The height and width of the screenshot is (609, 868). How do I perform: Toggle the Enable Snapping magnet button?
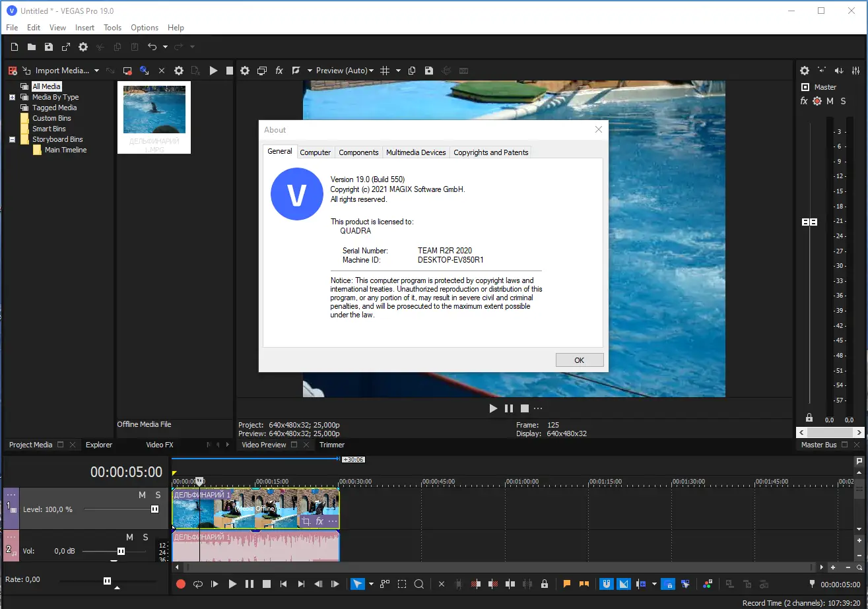[605, 584]
